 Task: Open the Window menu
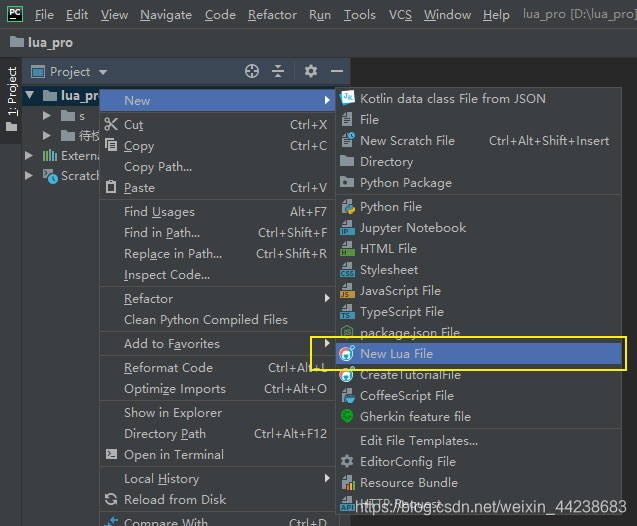click(x=447, y=15)
